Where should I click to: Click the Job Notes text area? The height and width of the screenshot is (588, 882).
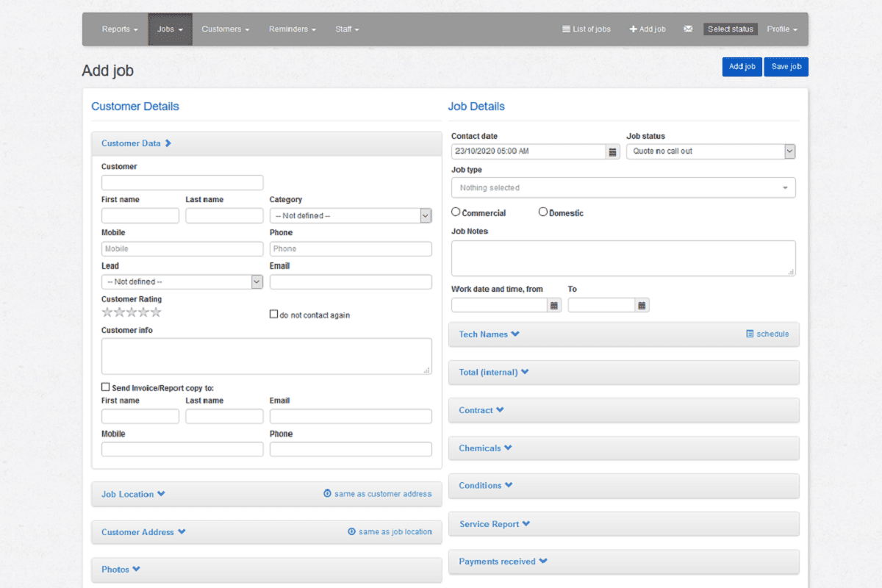(x=623, y=258)
